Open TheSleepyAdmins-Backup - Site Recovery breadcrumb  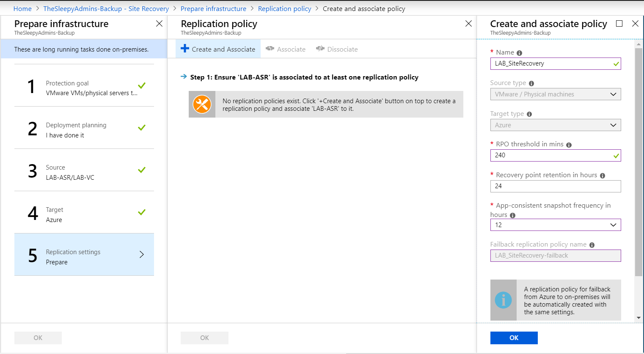tap(106, 8)
